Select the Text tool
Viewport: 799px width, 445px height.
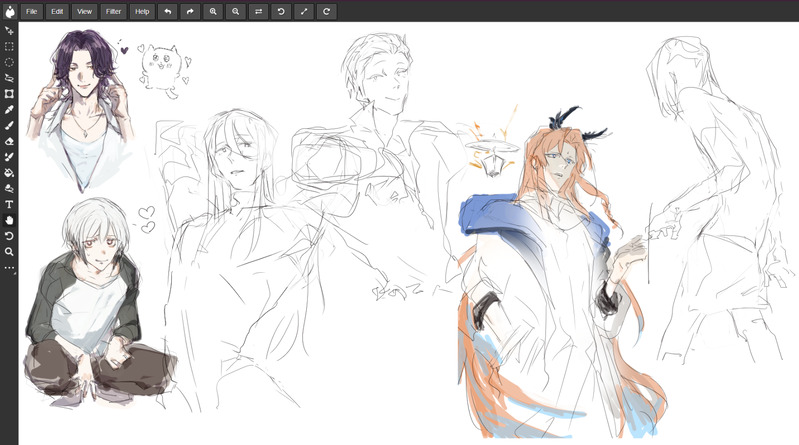(9, 204)
